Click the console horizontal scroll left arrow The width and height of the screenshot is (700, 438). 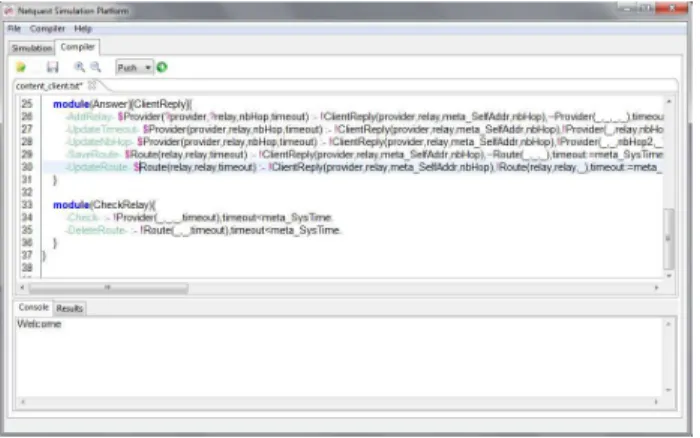(23, 402)
